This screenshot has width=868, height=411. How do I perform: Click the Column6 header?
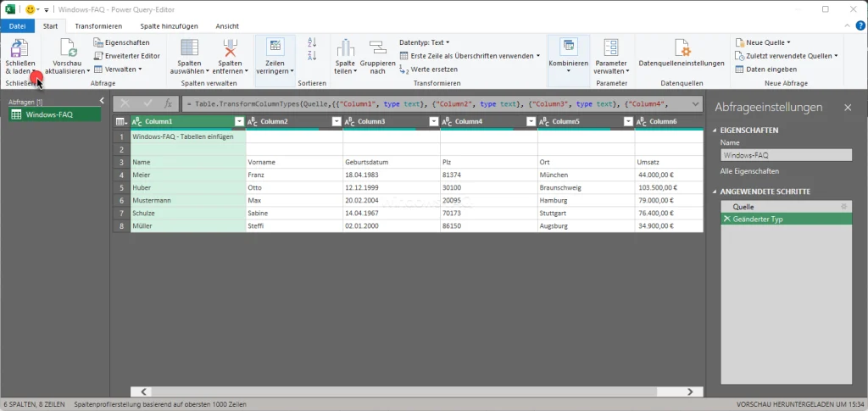(x=669, y=122)
